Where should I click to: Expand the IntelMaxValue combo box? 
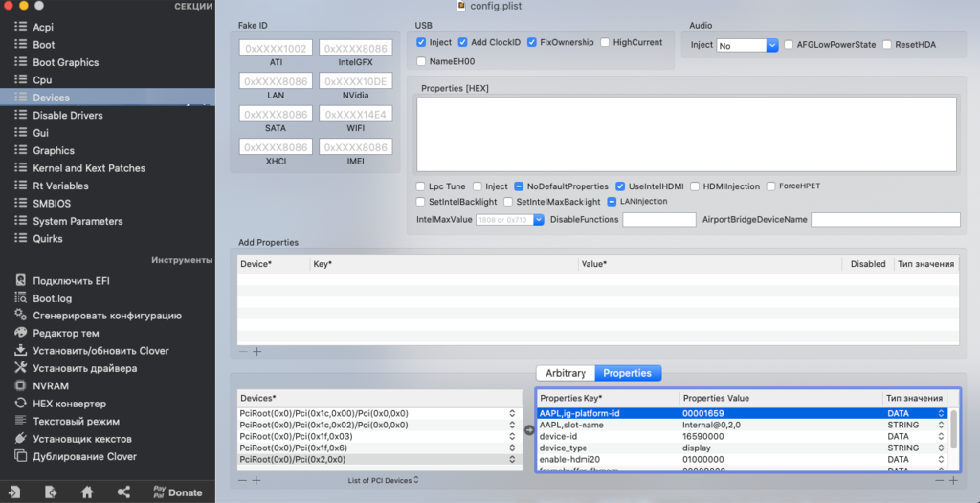[539, 220]
